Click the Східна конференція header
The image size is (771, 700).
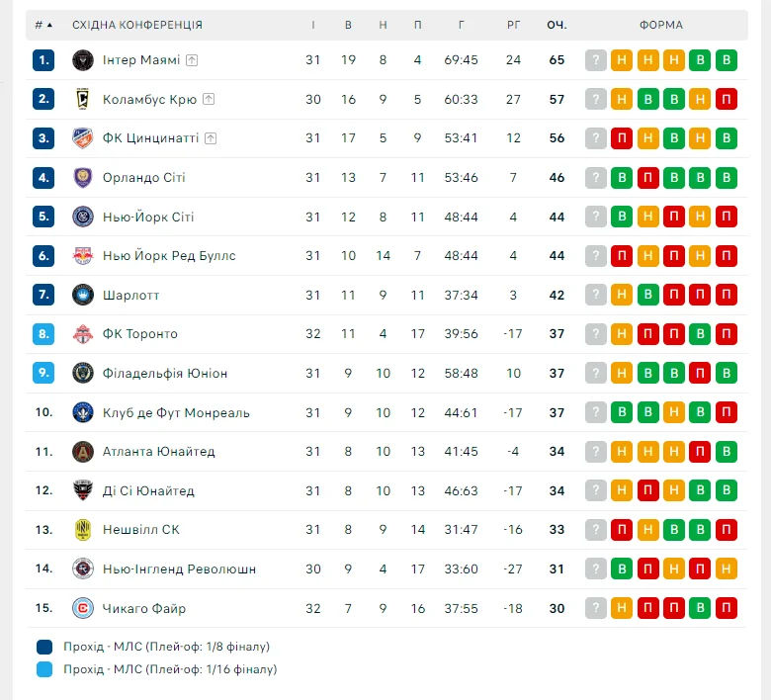pos(137,25)
